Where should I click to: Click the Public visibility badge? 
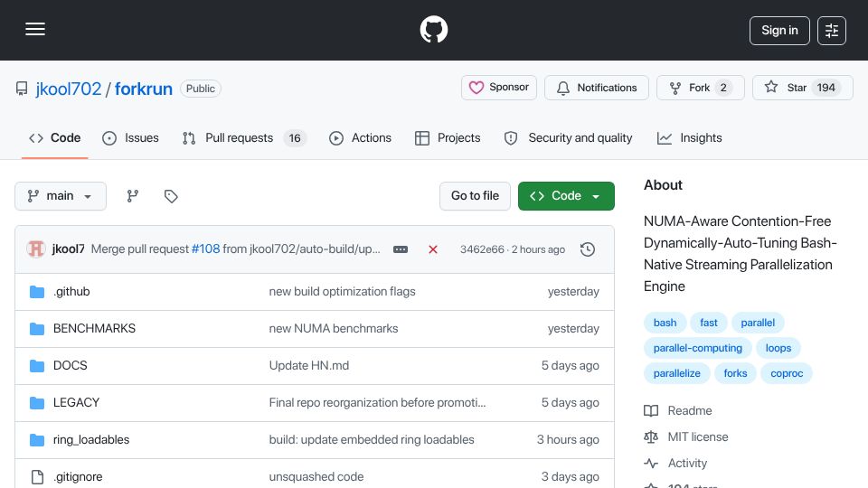tap(201, 89)
